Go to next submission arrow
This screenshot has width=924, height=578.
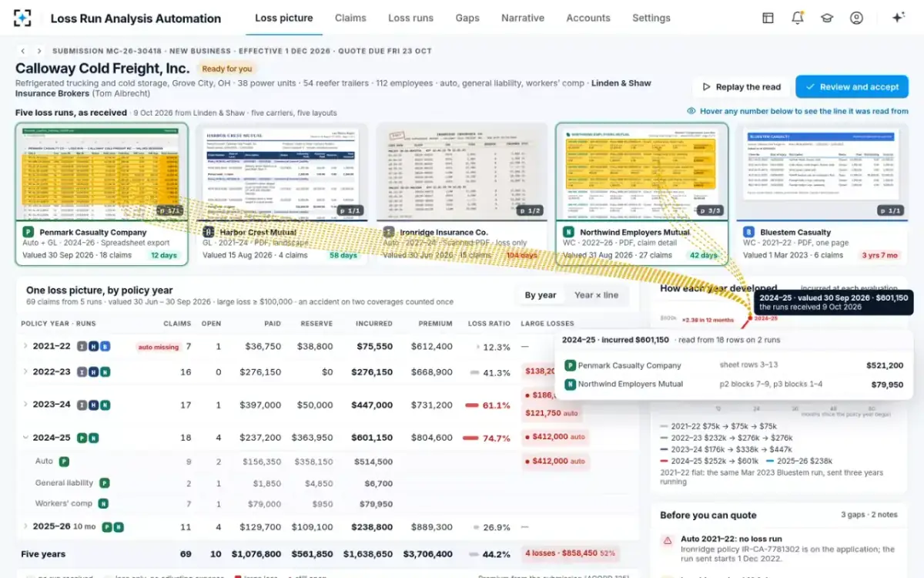click(x=40, y=51)
